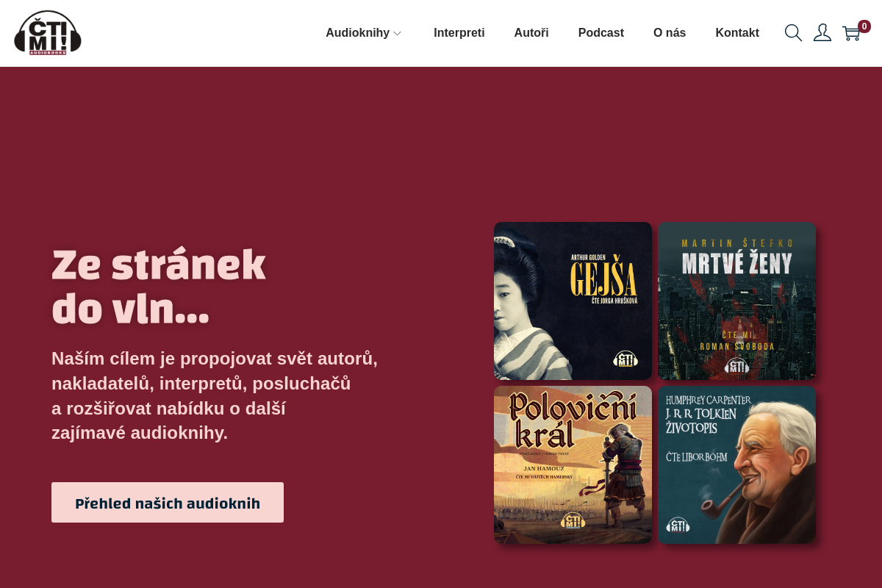Click the Přehled našich audioknih button

coord(168,503)
